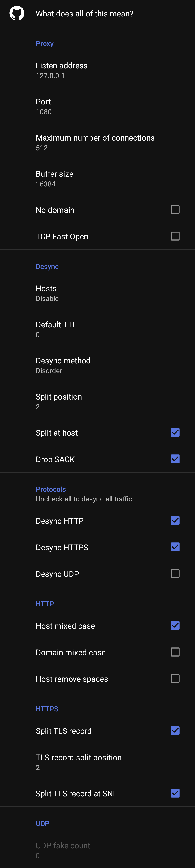Toggle Host mixed case off

pyautogui.click(x=175, y=625)
